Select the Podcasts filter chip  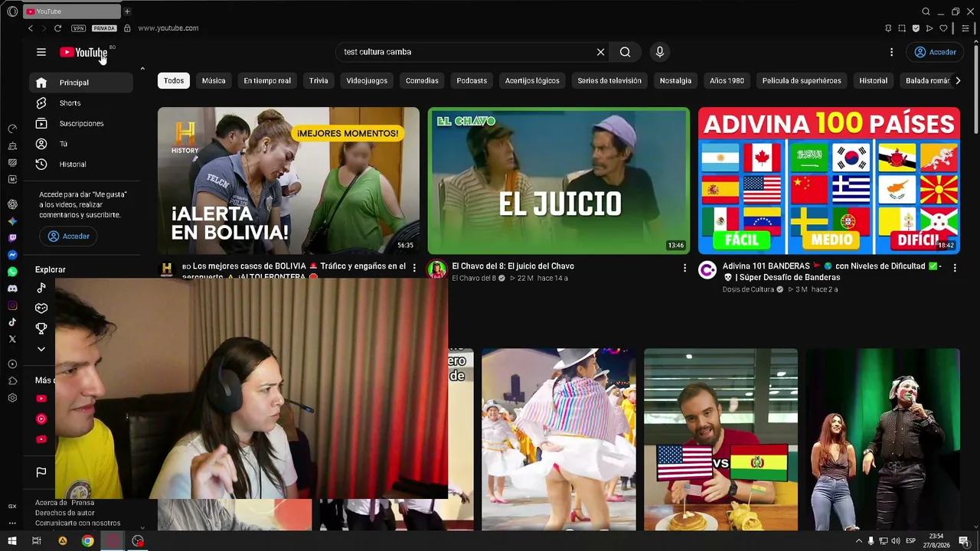472,80
